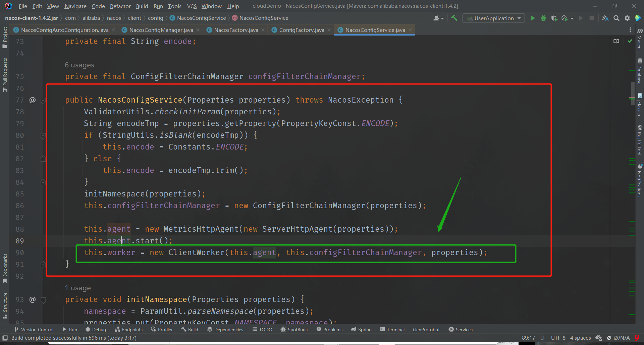Open recent tabs three-dot menu
Image resolution: width=644 pixels, height=345 pixels.
tap(630, 30)
